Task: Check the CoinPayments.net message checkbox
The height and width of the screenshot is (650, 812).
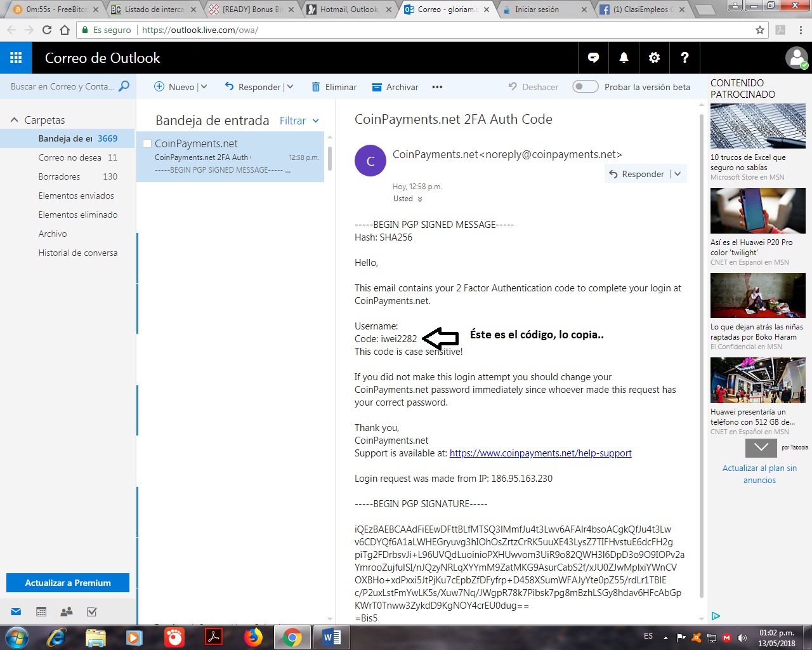Action: [x=147, y=143]
